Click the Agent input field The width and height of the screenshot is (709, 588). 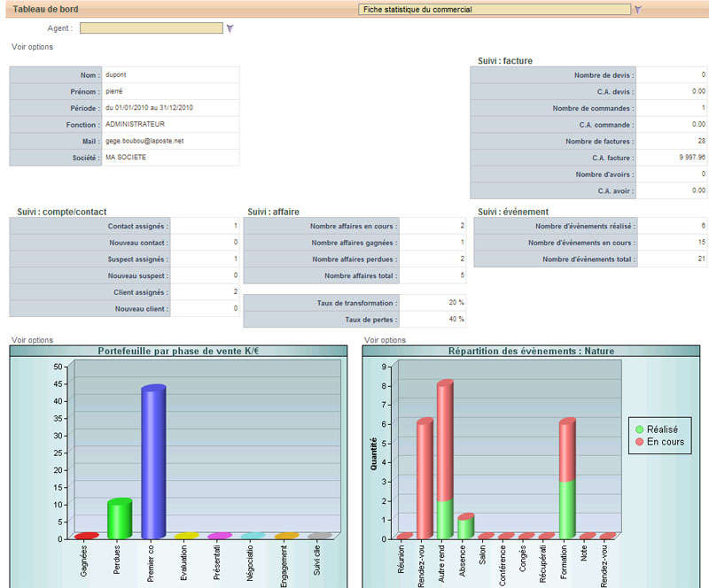[152, 28]
